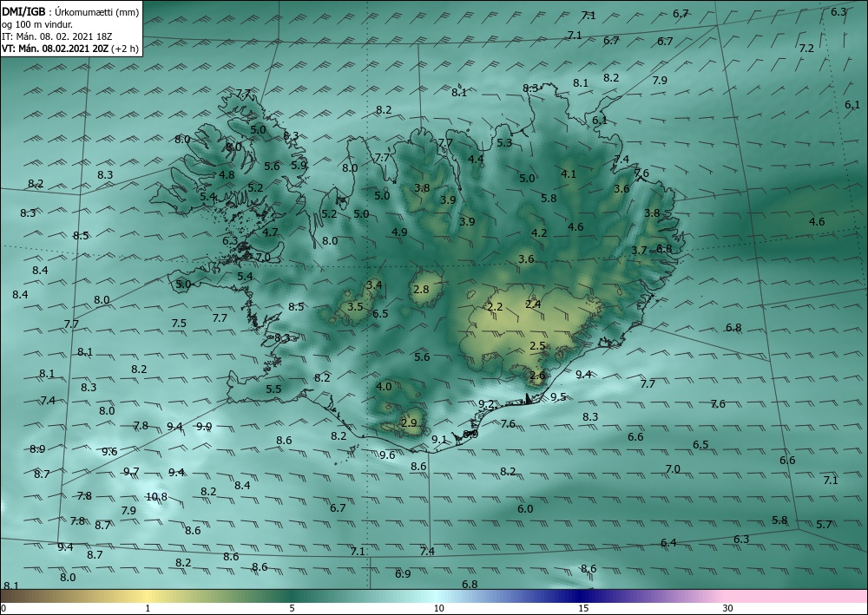Click the map value "2.9"
Image resolution: width=868 pixels, height=615 pixels.
(x=409, y=423)
